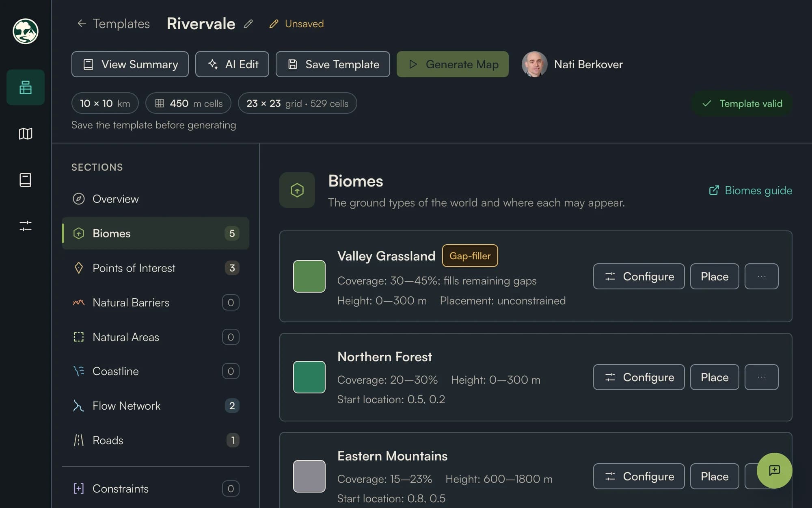Open the Flow Network section
This screenshot has width=812, height=508.
155,406
